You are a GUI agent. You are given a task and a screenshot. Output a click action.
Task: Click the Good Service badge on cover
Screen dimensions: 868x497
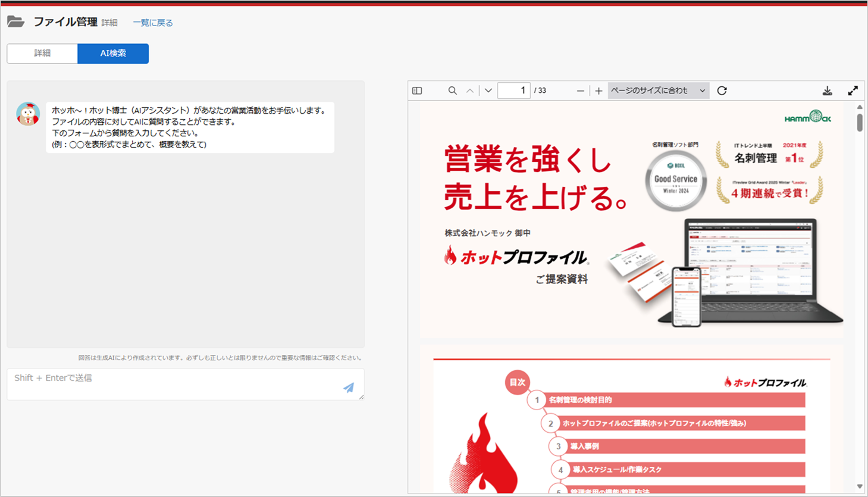pos(676,181)
